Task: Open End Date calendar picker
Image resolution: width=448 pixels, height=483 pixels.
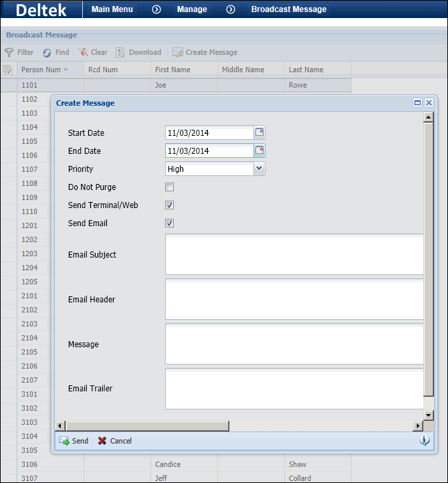Action: (259, 151)
